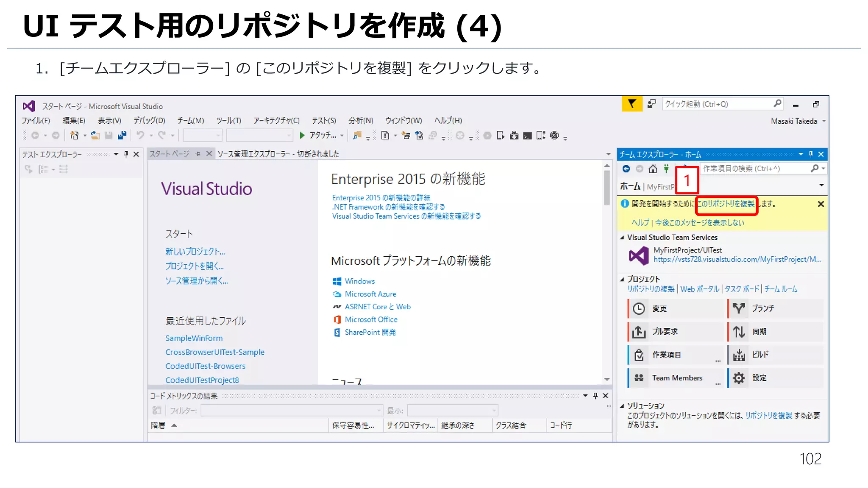Image resolution: width=868 pixels, height=488 pixels.
Task: Sort by the 保守容易性 column header
Action: pos(355,425)
